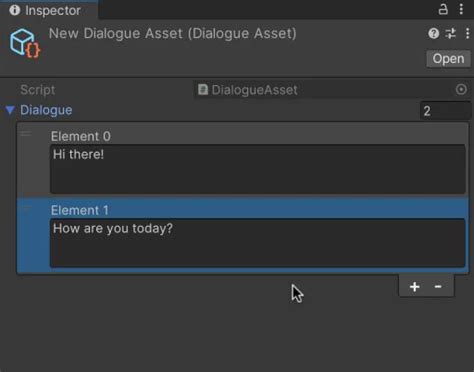
Task: Click the Dialogue array size field
Action: [445, 111]
